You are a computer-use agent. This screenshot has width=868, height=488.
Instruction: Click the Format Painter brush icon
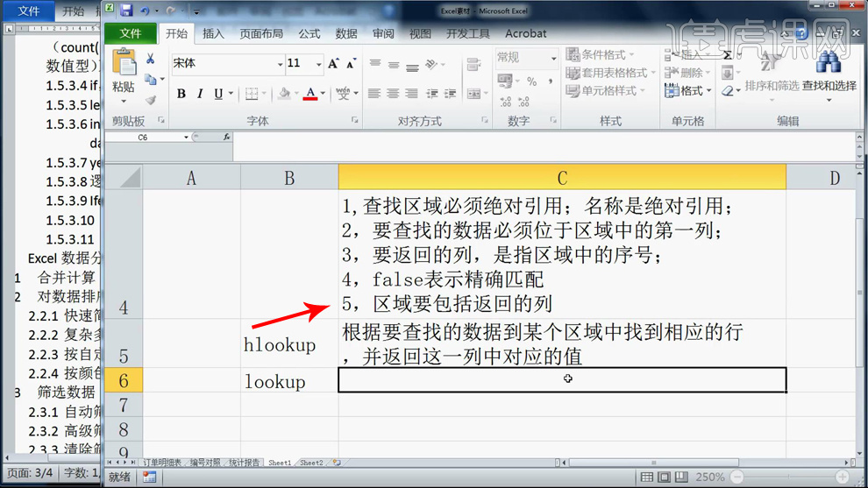pyautogui.click(x=150, y=100)
